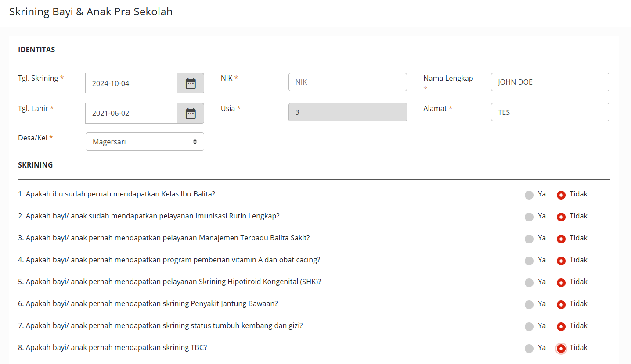Open calendar picker for Tgl. Skrining
Screen dimensions: 631x364
pyautogui.click(x=191, y=83)
